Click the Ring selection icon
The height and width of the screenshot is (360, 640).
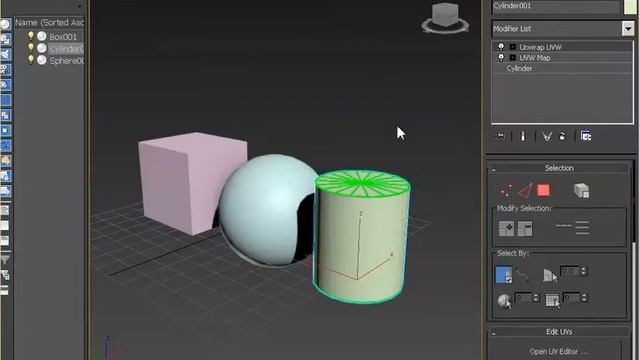[x=582, y=228]
